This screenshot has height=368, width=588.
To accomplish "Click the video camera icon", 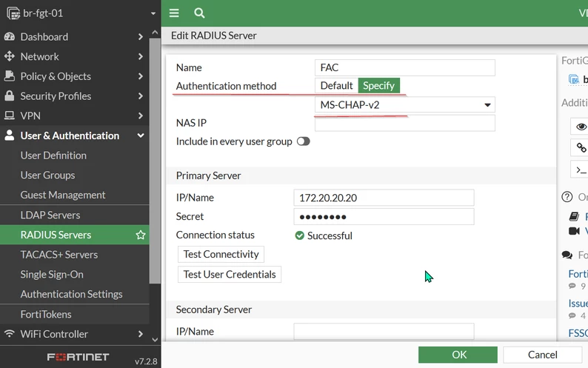I will [x=574, y=231].
